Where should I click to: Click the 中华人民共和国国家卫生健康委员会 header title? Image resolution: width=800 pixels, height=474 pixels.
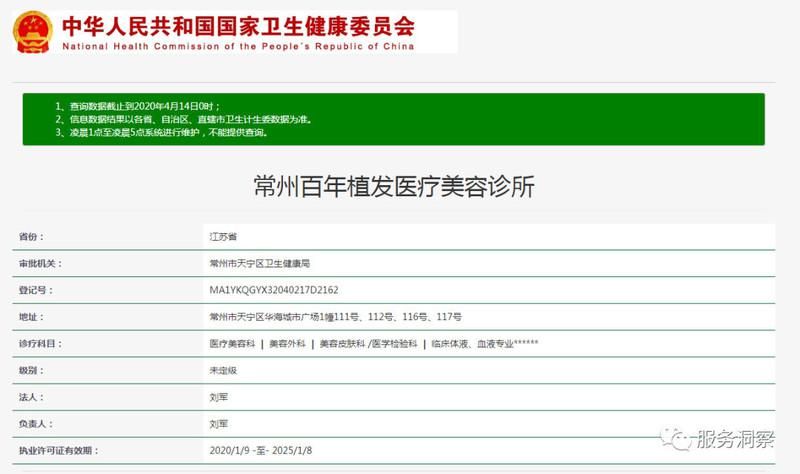click(x=238, y=26)
